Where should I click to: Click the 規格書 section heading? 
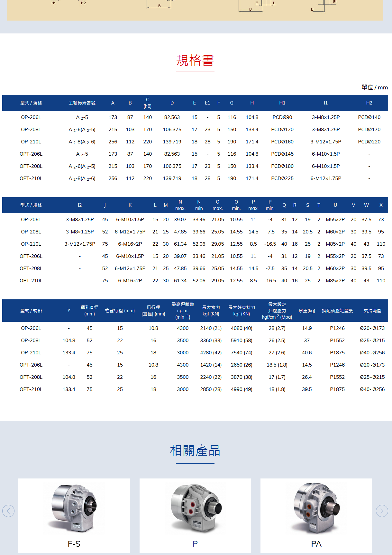(x=195, y=60)
